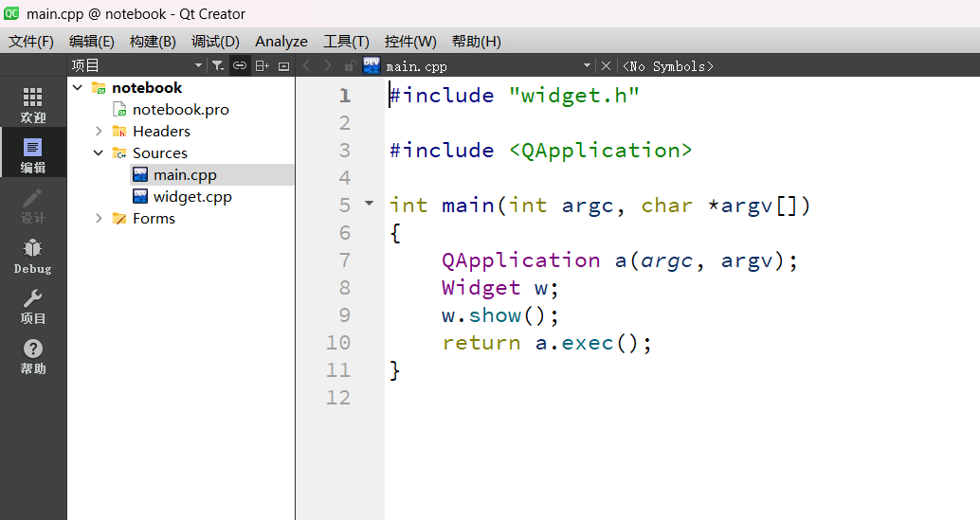This screenshot has height=520, width=980.
Task: Go forward with right arrow in editor toolbar
Action: (328, 65)
